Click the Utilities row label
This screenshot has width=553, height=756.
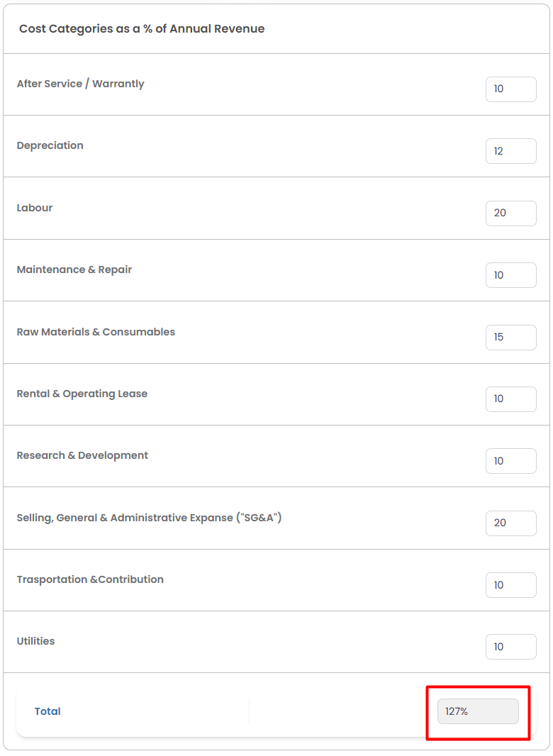(35, 641)
